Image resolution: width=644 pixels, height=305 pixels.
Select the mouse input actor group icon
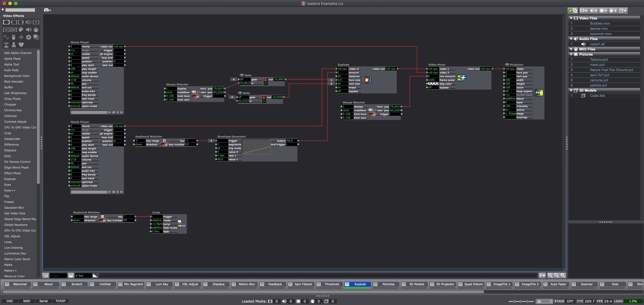[x=14, y=37]
